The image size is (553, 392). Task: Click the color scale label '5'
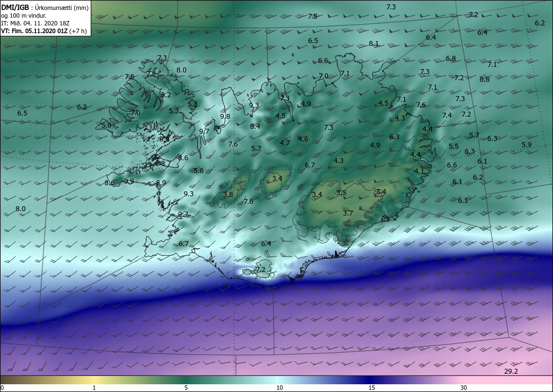[186, 388]
